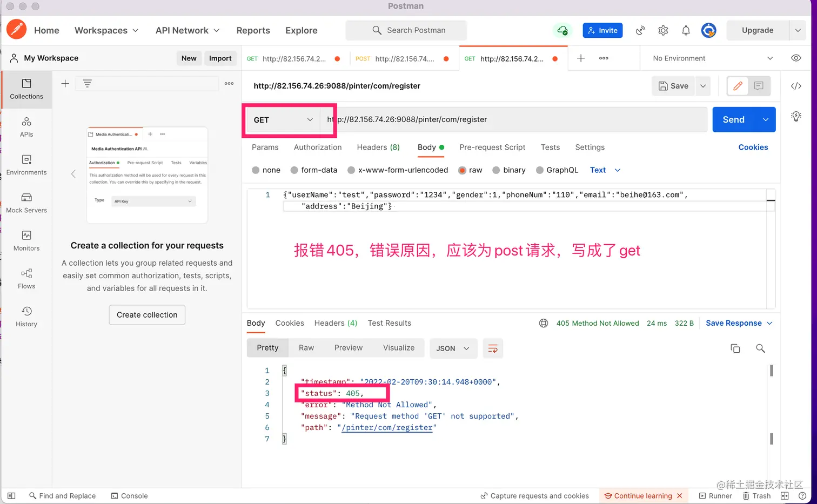Select the none body type

(x=256, y=170)
